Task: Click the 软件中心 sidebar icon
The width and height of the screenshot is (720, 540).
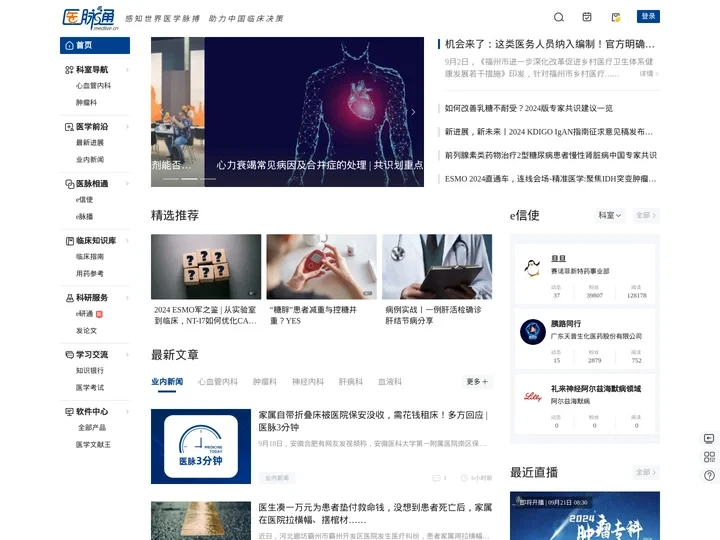Action: [x=69, y=411]
